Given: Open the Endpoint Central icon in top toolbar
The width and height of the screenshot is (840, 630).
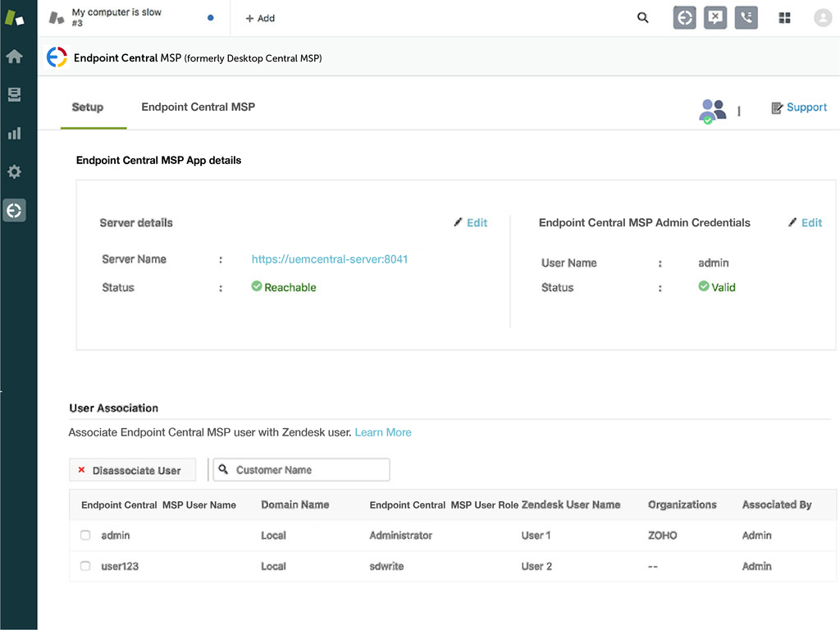Looking at the screenshot, I should point(684,17).
